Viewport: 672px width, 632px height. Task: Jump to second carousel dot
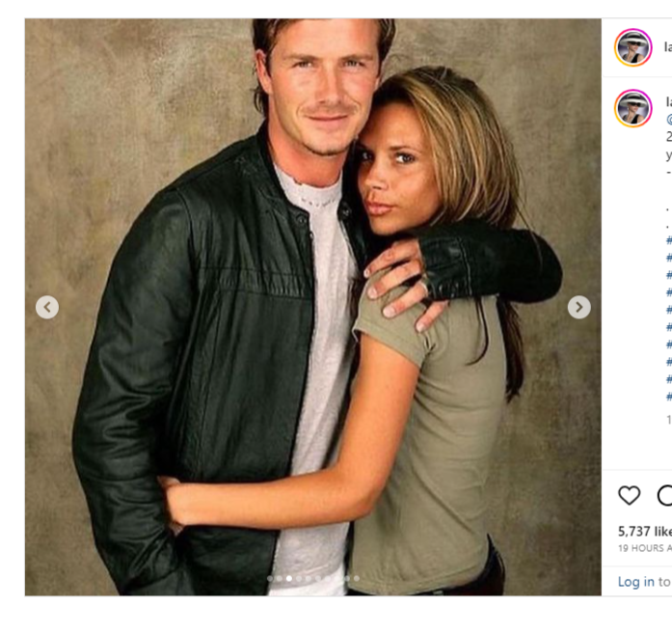click(280, 578)
